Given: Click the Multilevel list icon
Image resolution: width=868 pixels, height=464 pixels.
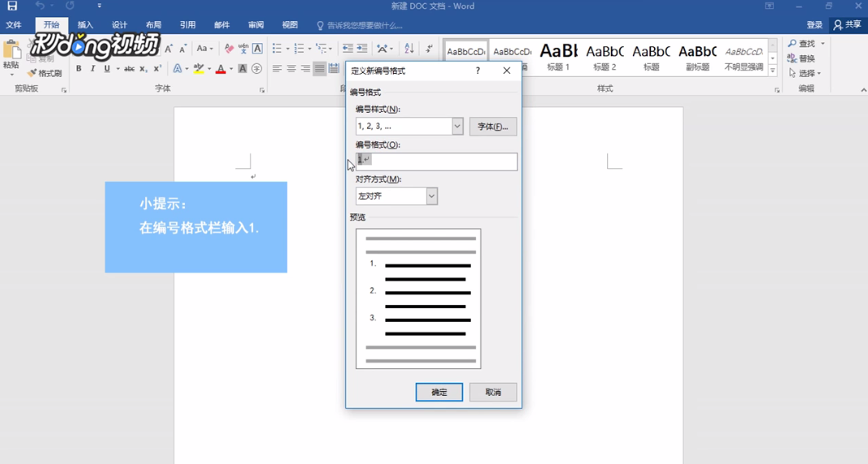Looking at the screenshot, I should (x=320, y=49).
